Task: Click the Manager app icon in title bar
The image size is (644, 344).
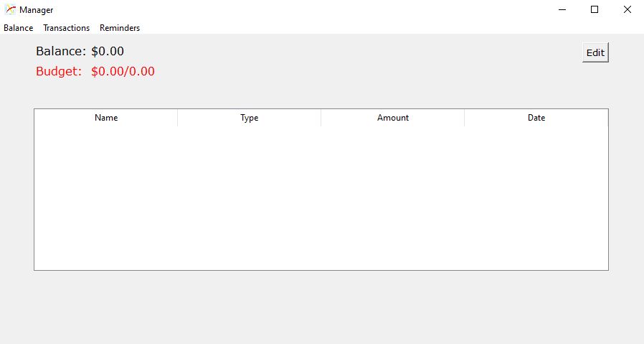Action: pyautogui.click(x=10, y=9)
